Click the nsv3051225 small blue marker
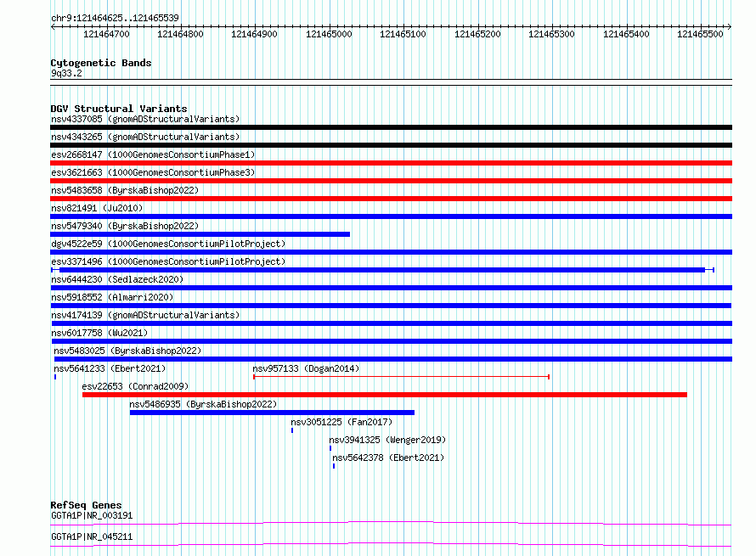 [292, 430]
